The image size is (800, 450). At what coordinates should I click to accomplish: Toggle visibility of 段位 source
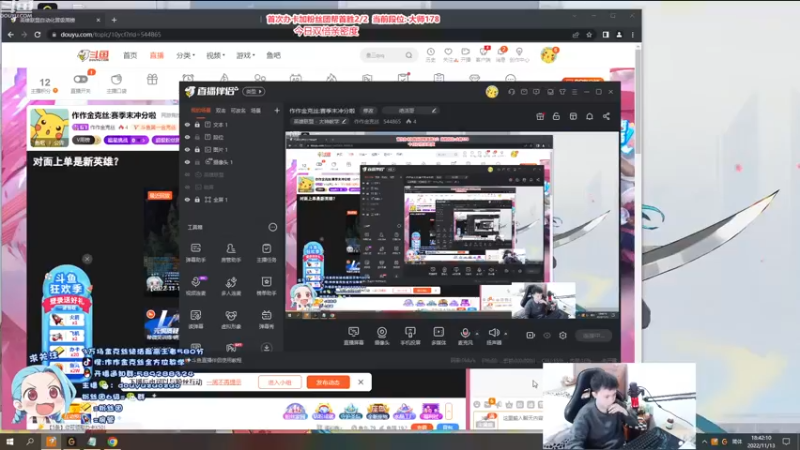tap(187, 137)
